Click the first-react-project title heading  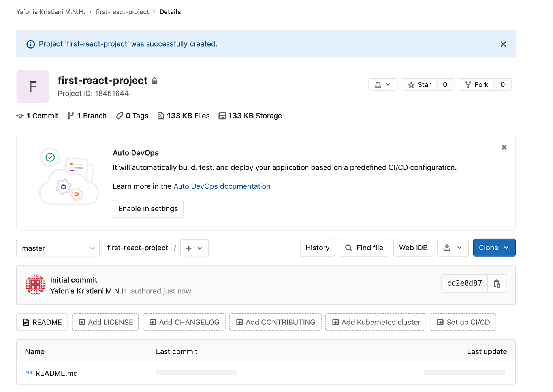coord(103,81)
